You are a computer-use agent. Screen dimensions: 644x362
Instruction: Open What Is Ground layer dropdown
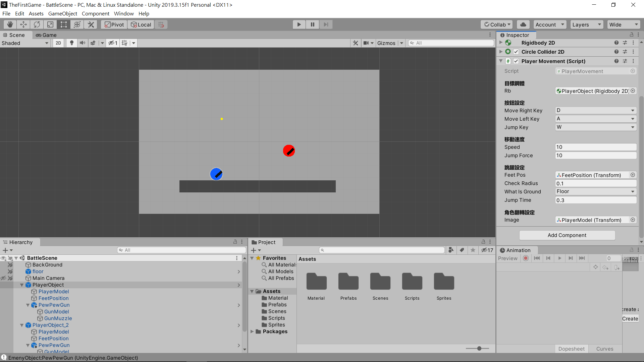[x=596, y=191]
